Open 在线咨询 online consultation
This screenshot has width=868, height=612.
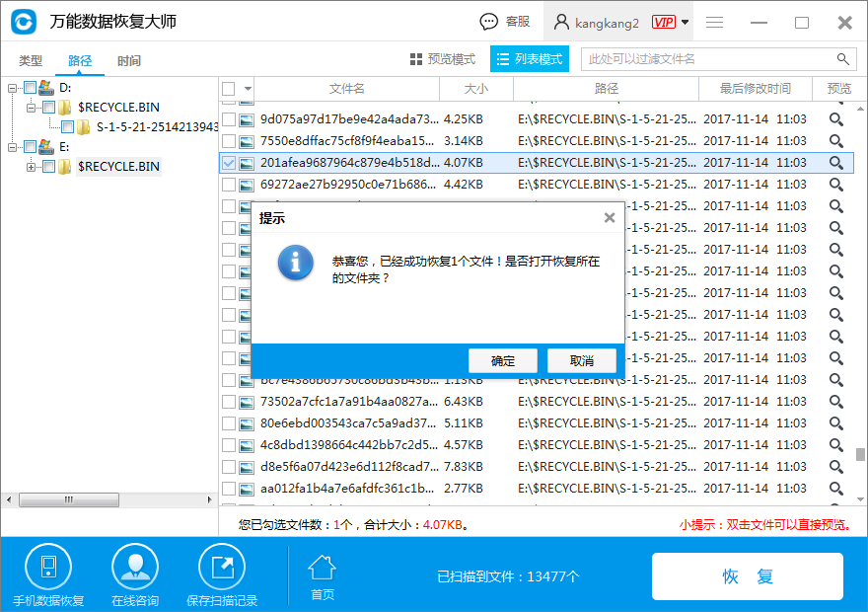(x=135, y=568)
